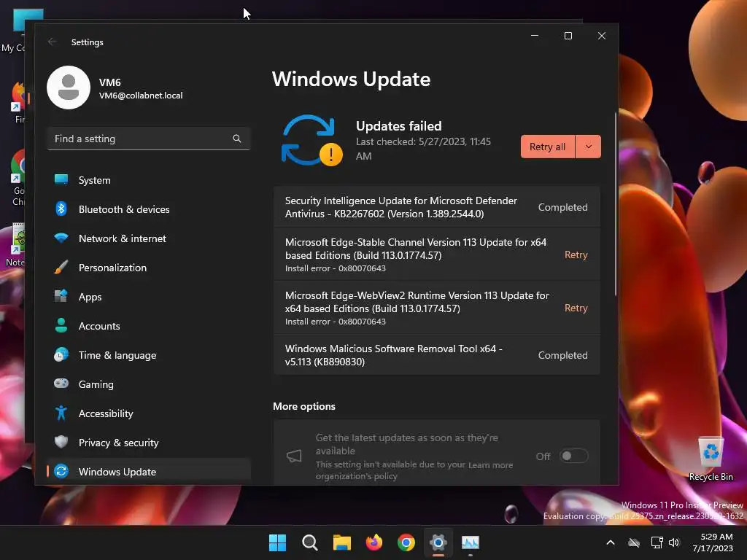Open the monitor graph app on taskbar

point(471,542)
